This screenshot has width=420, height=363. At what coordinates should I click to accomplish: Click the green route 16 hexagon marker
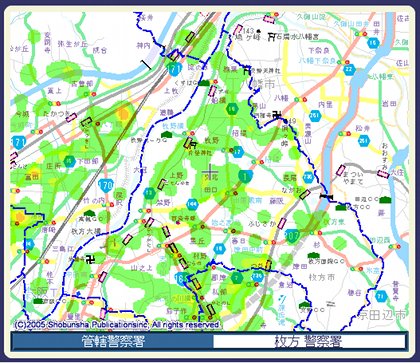(x=231, y=108)
